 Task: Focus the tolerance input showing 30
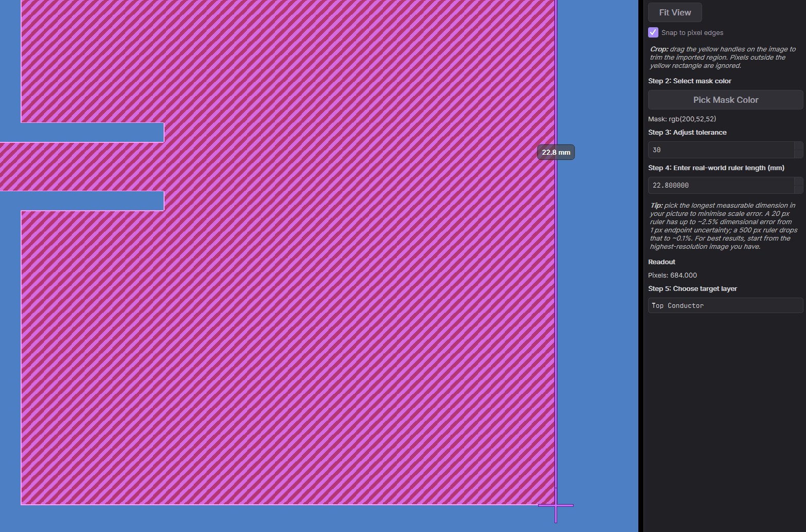pyautogui.click(x=721, y=150)
